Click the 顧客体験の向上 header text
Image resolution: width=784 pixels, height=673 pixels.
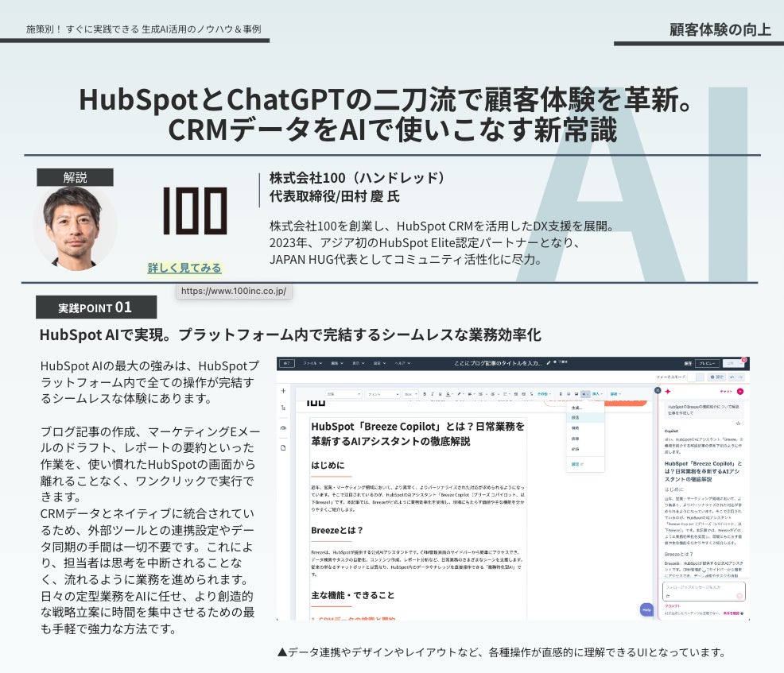click(720, 30)
